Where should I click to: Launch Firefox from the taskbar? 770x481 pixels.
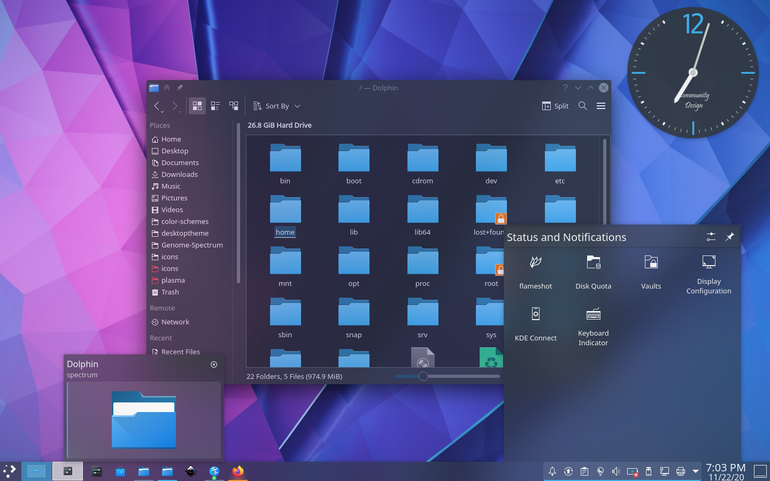pyautogui.click(x=238, y=472)
